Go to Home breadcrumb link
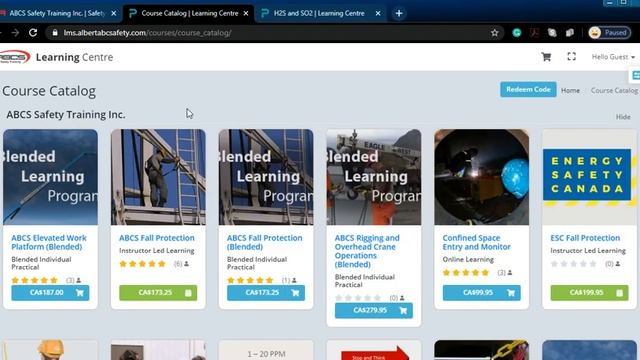Screen dimensions: 640x360 (x=570, y=91)
